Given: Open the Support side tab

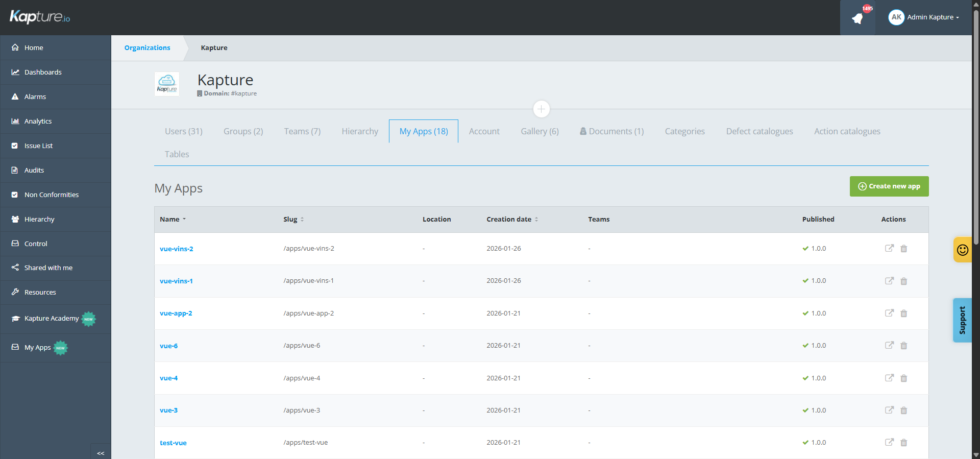Looking at the screenshot, I should point(963,320).
